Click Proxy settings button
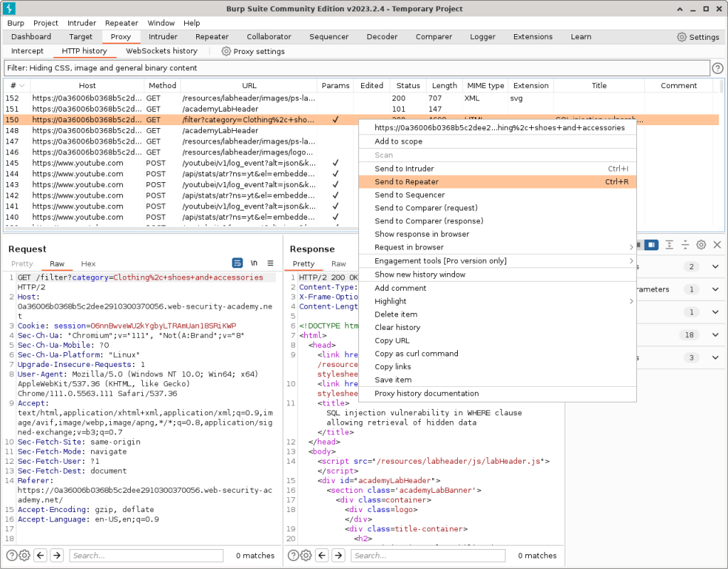 (253, 51)
